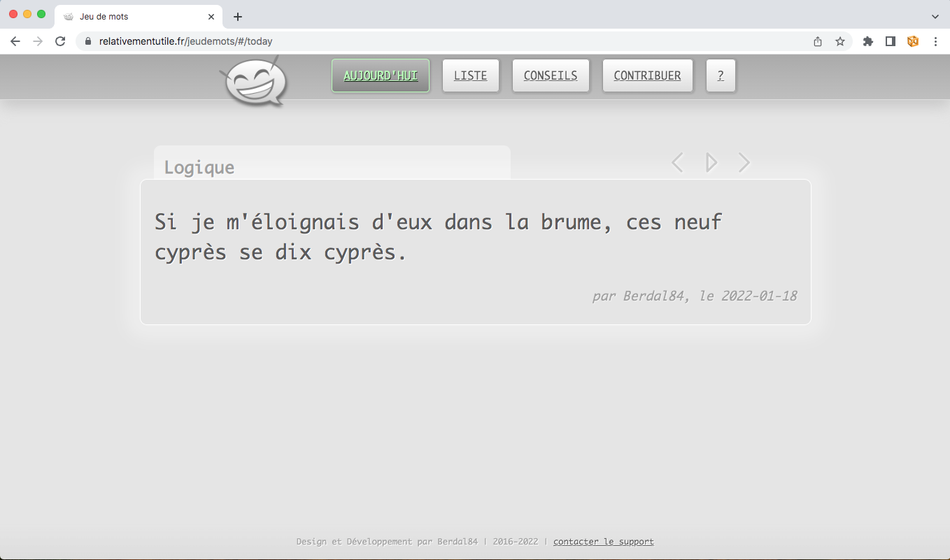Go back with browser back arrow
950x560 pixels.
pos(15,41)
